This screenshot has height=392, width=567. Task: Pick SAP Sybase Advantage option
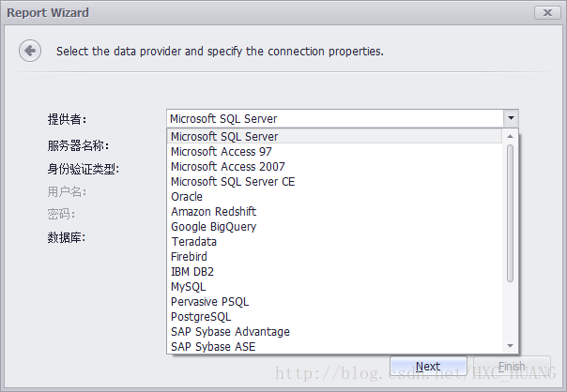coord(334,332)
